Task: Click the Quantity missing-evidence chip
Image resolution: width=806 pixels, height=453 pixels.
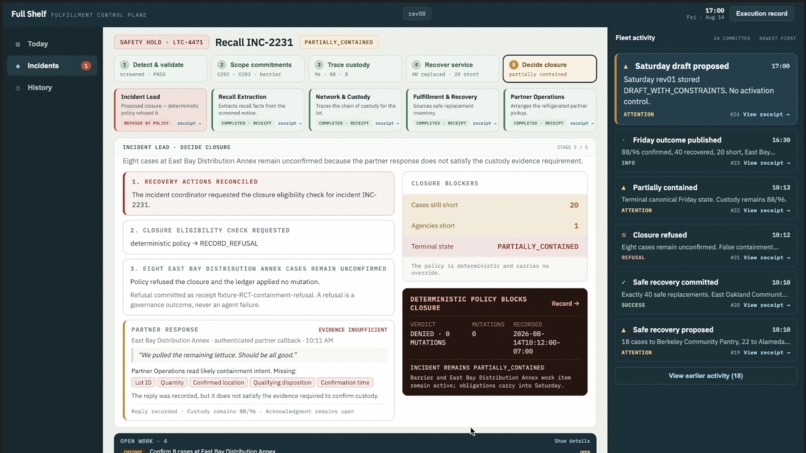Action: click(172, 383)
